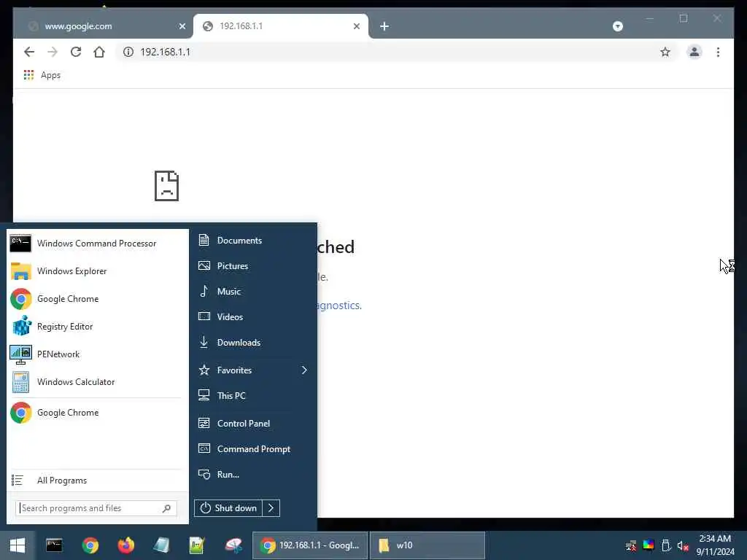Click the magnifier icon in Start search
The image size is (747, 560).
pos(167,508)
